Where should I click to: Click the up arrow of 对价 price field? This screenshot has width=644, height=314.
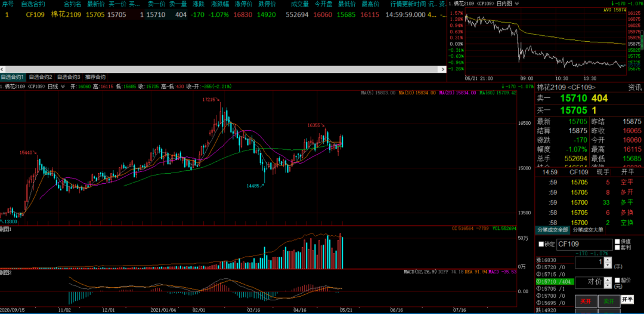(x=608, y=279)
